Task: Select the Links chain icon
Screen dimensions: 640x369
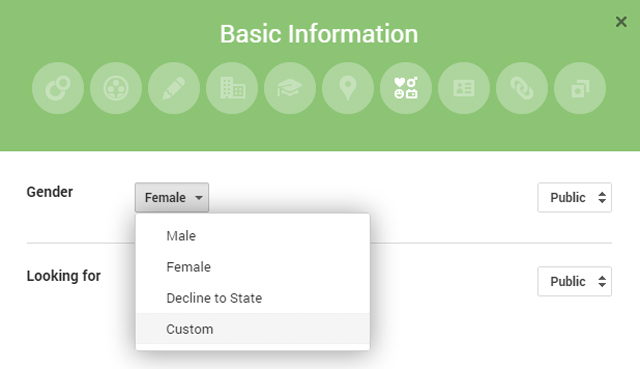Action: click(x=522, y=88)
